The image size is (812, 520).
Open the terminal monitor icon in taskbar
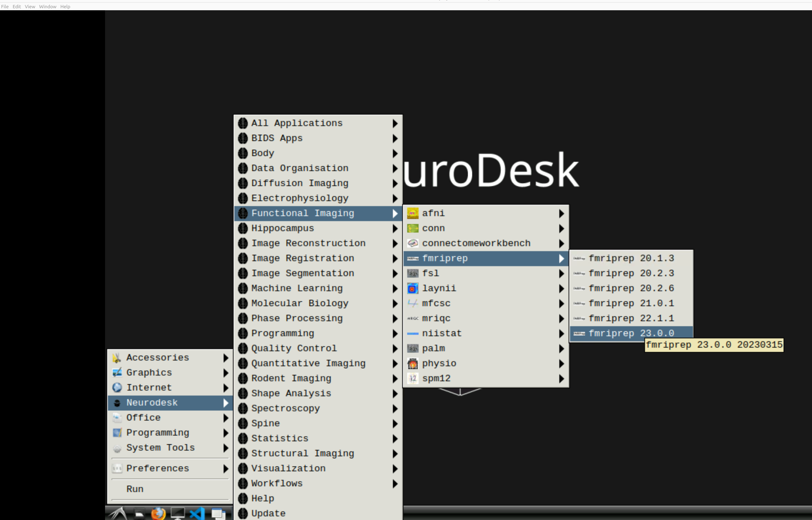coord(177,514)
